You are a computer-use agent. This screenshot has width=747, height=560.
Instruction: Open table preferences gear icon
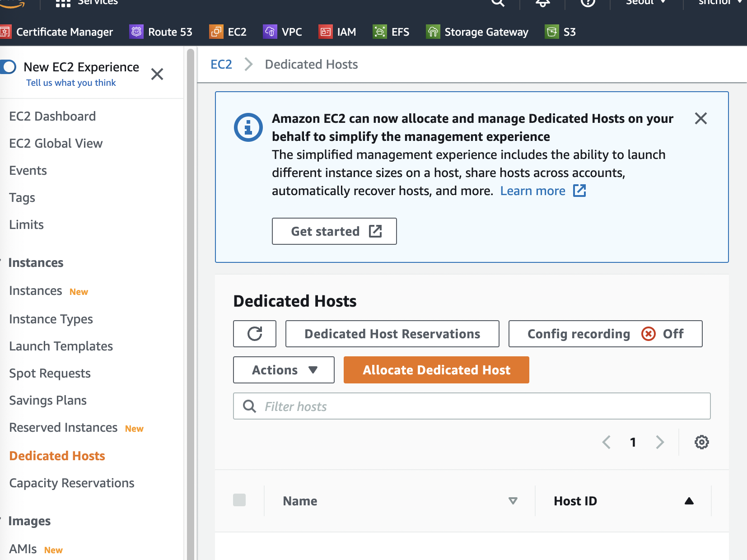click(x=701, y=442)
